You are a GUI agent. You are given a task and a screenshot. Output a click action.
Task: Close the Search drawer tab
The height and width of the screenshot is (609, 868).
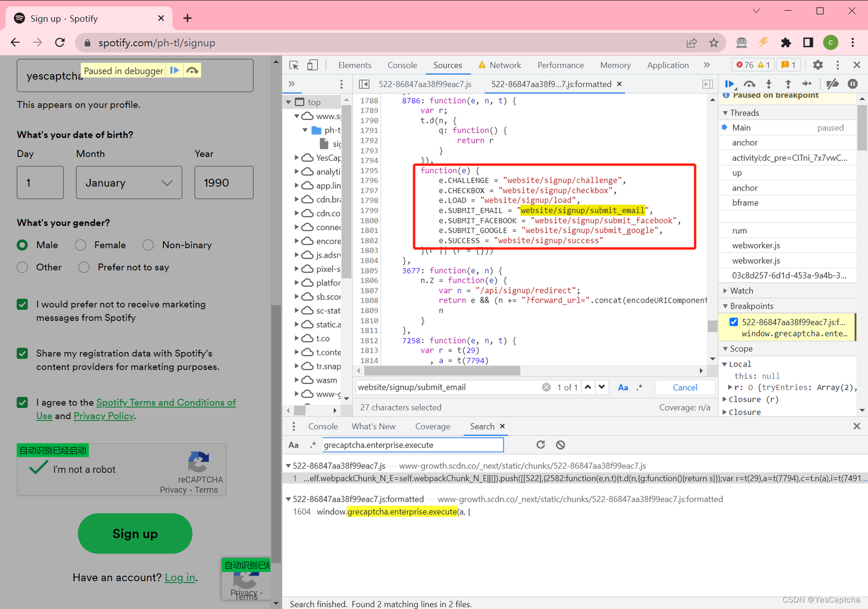click(503, 426)
